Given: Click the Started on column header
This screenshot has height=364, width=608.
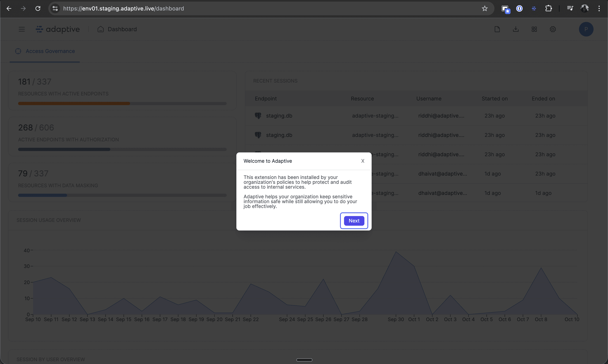Looking at the screenshot, I should coord(494,99).
